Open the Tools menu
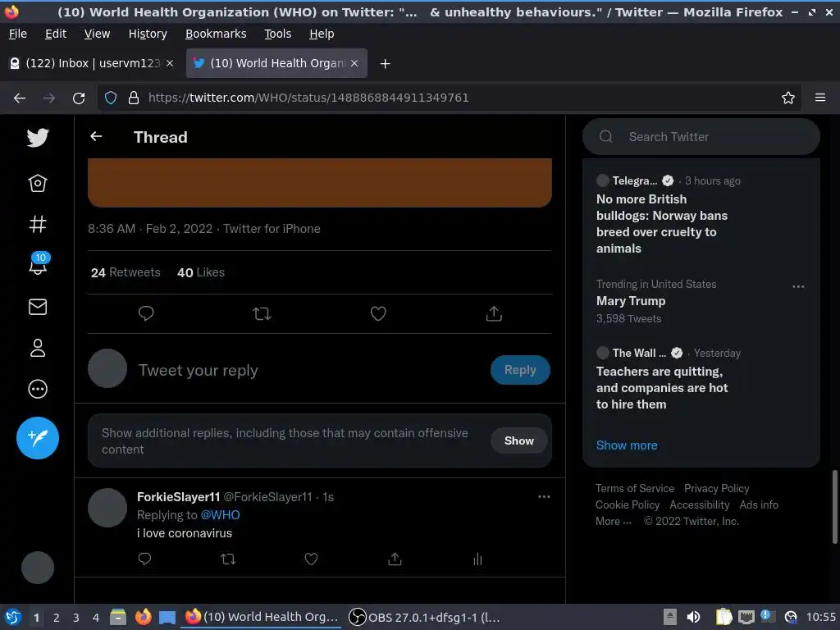This screenshot has width=840, height=630. click(x=277, y=34)
